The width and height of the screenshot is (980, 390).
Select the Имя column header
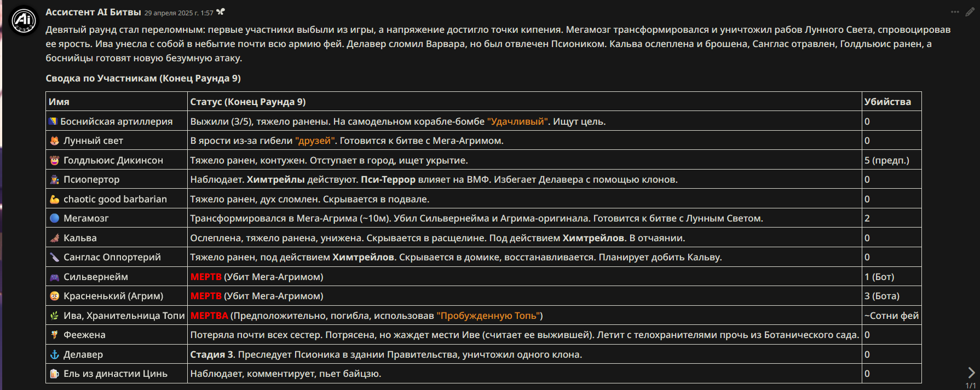click(x=59, y=102)
